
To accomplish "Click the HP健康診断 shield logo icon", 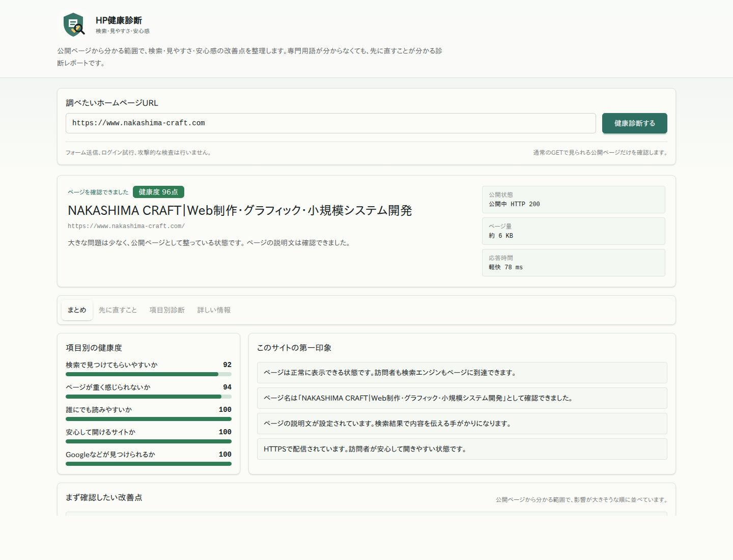I will tap(74, 24).
